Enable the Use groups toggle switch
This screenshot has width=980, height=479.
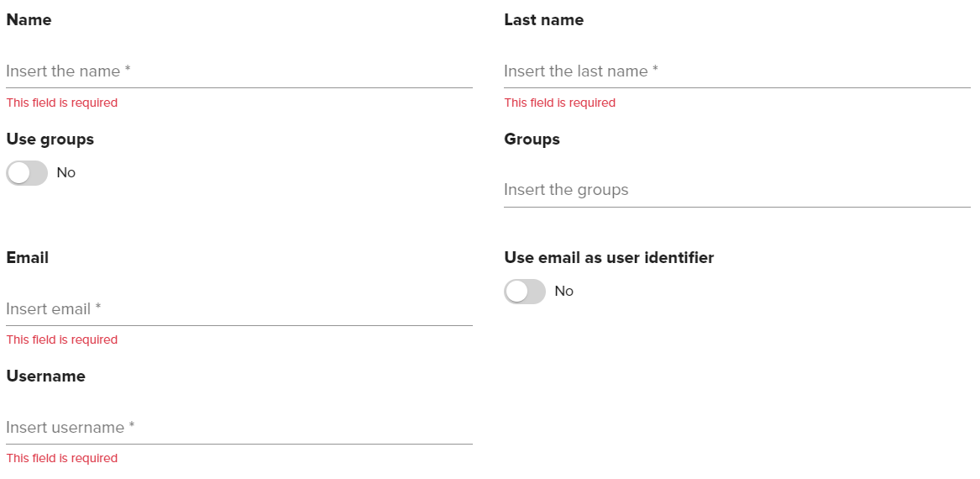[x=27, y=173]
